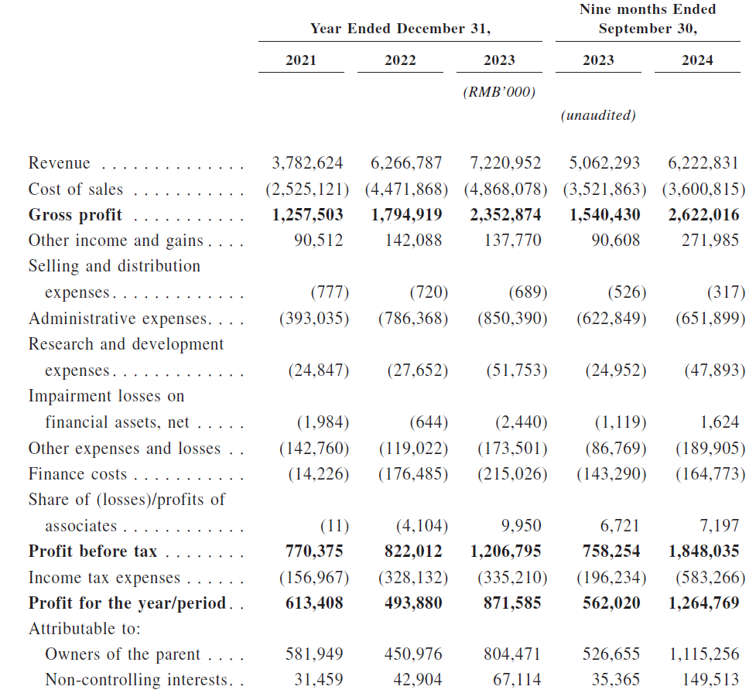Click the "Gross profit" row label
The image size is (756, 700).
(x=75, y=215)
